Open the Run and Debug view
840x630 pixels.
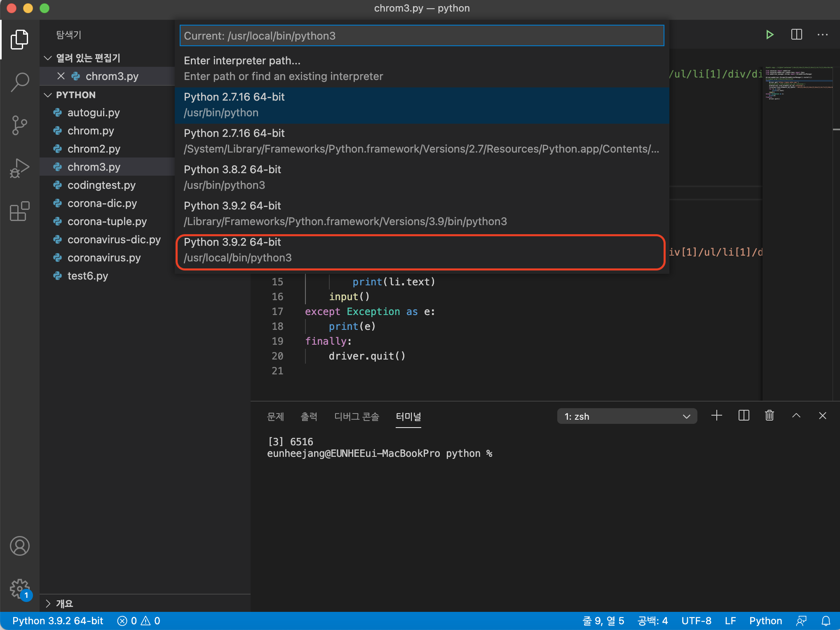[x=19, y=168]
